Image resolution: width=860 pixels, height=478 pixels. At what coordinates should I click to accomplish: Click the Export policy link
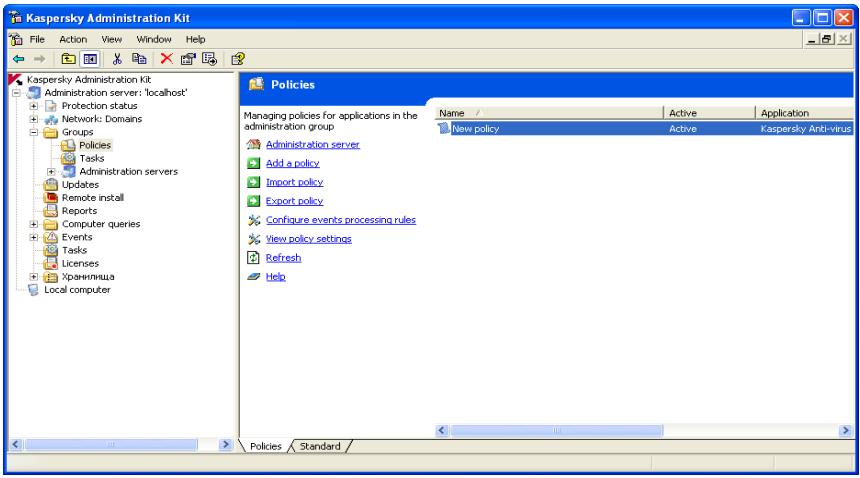295,201
